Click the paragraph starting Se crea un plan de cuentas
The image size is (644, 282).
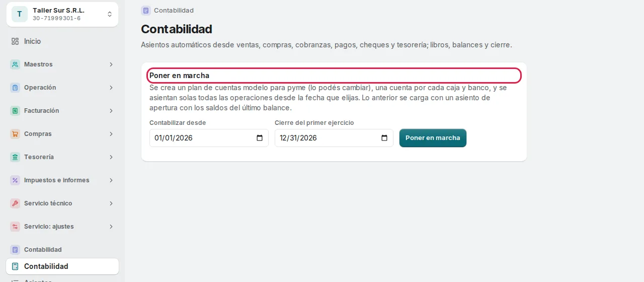point(328,98)
